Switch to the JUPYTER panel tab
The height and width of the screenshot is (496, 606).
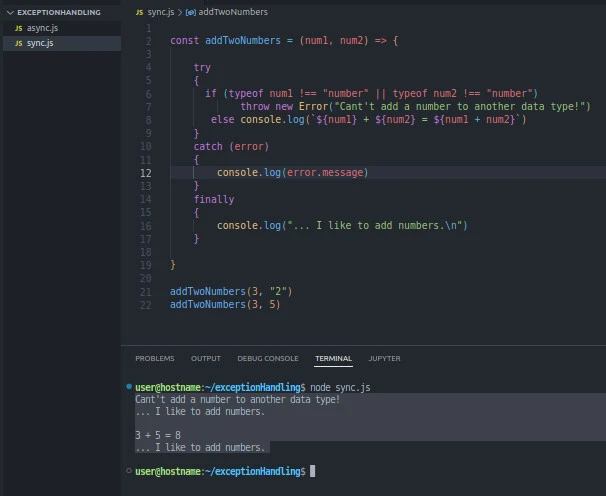pyautogui.click(x=384, y=358)
